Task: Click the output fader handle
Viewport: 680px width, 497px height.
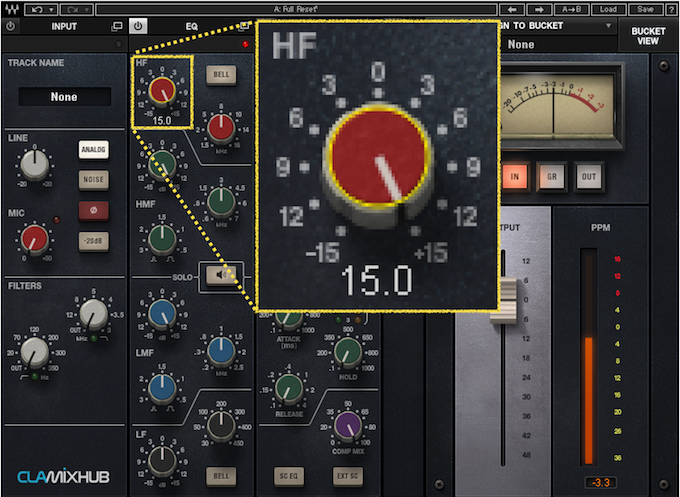Action: tap(503, 301)
